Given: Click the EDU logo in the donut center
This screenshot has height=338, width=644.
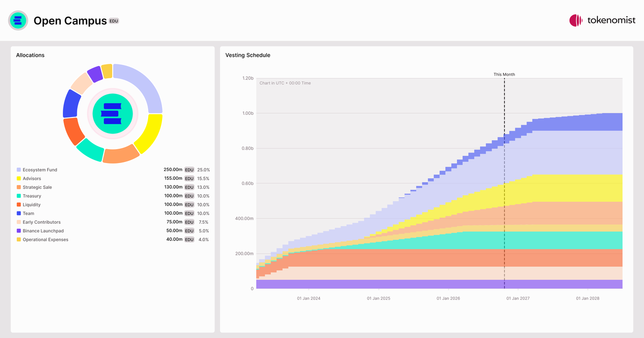Looking at the screenshot, I should point(113,113).
